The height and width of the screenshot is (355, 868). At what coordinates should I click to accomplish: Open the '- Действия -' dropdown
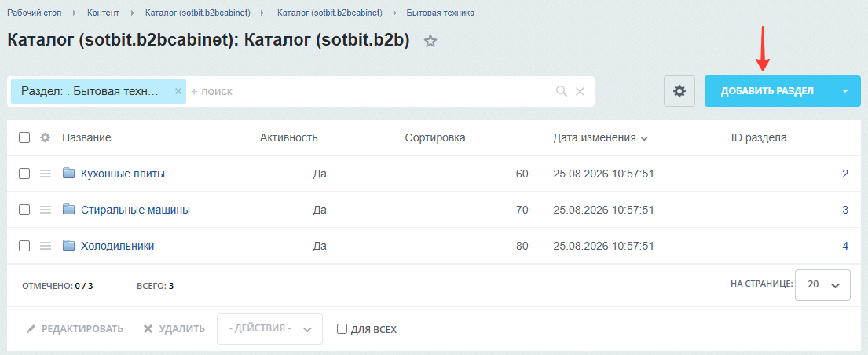click(269, 328)
